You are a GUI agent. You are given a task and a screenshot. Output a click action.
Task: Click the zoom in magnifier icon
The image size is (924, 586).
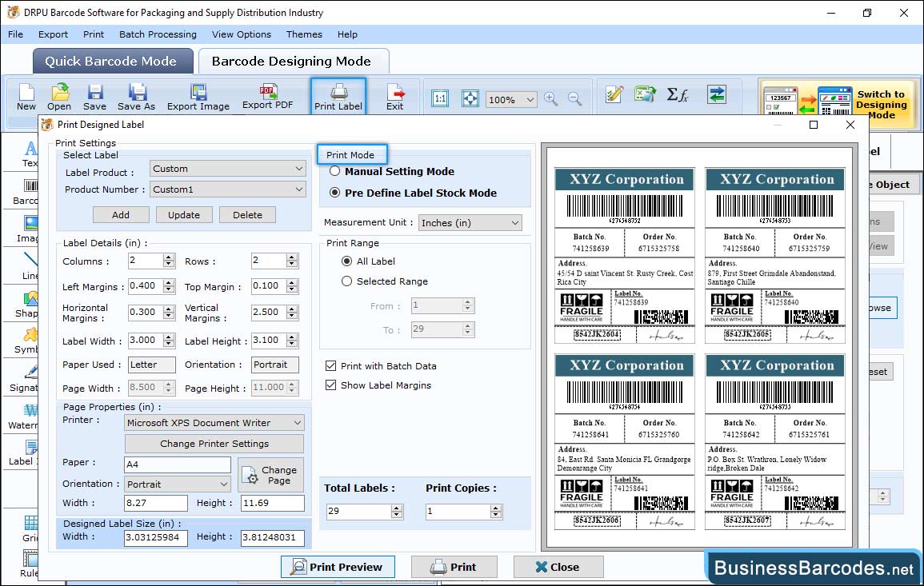(x=551, y=98)
